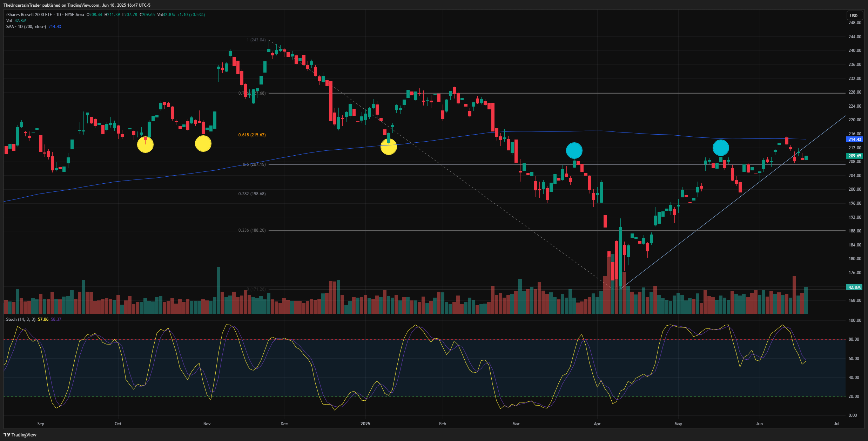Image resolution: width=868 pixels, height=441 pixels.
Task: Click the 2025 label on the time axis
Action: (365, 424)
